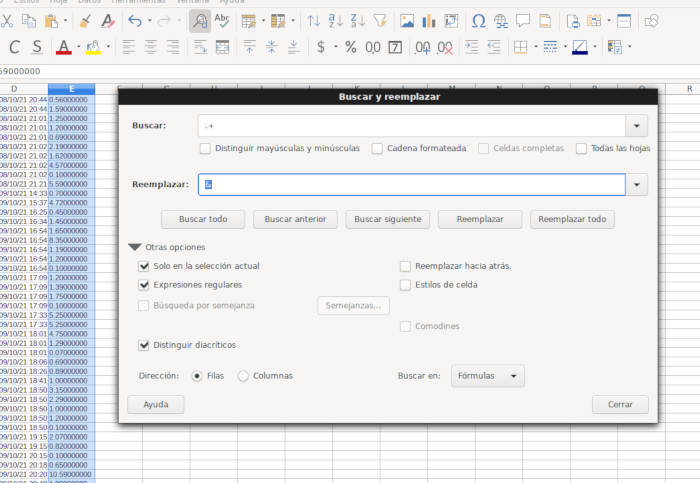Click the Undo arrow icon
Viewport: 700px width, 483px height.
click(134, 21)
